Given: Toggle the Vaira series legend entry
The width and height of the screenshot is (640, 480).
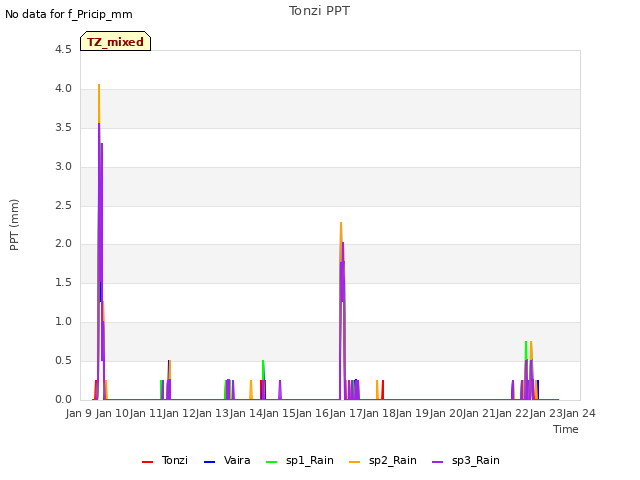Looking at the screenshot, I should click(x=227, y=460).
